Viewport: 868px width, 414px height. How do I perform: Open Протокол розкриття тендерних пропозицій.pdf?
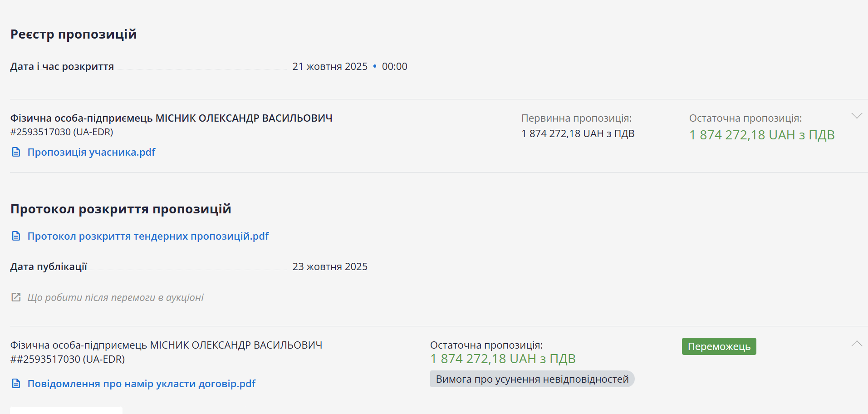pyautogui.click(x=148, y=236)
